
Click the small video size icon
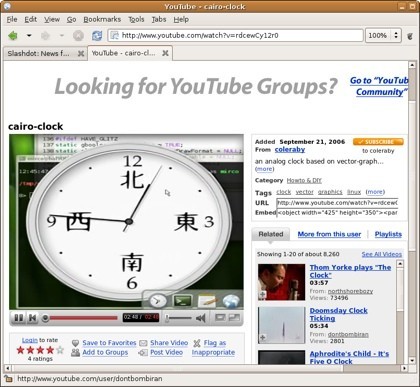(x=220, y=317)
